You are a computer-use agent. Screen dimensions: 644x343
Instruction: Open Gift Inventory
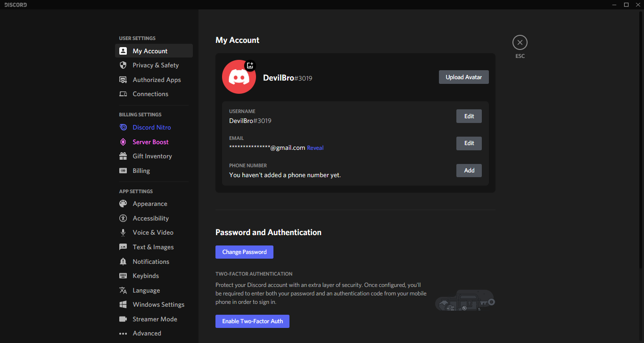(154, 156)
